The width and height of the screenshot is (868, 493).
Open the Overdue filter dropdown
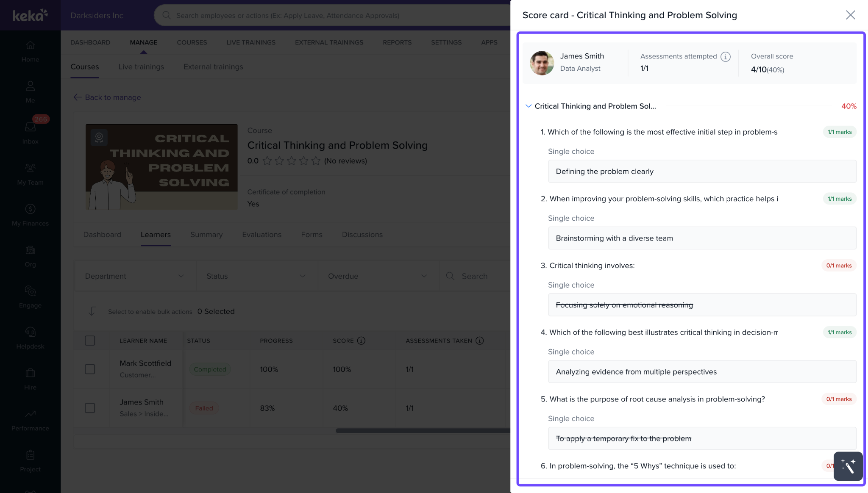point(378,276)
